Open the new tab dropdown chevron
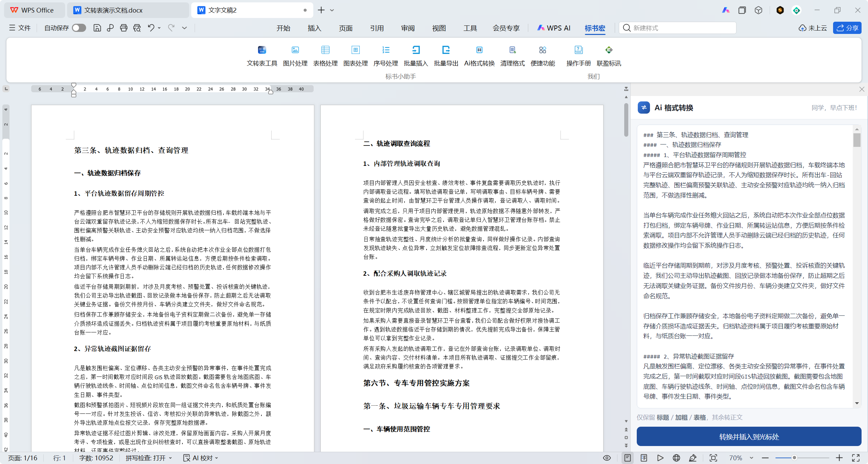The height and width of the screenshot is (464, 868). (332, 10)
